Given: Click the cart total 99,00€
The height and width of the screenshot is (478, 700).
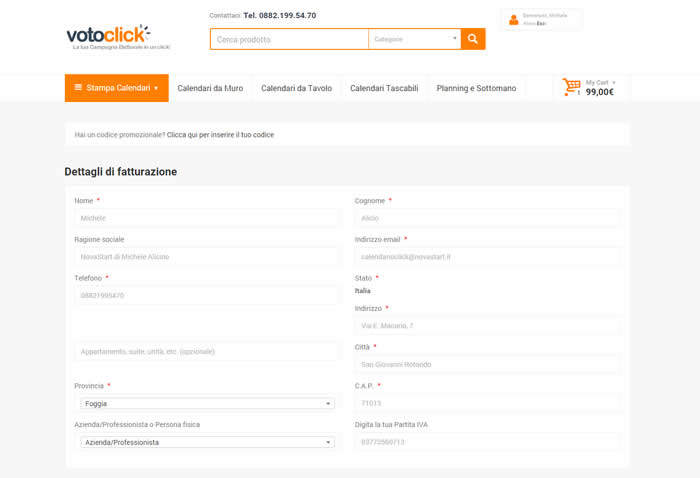Looking at the screenshot, I should tap(600, 92).
